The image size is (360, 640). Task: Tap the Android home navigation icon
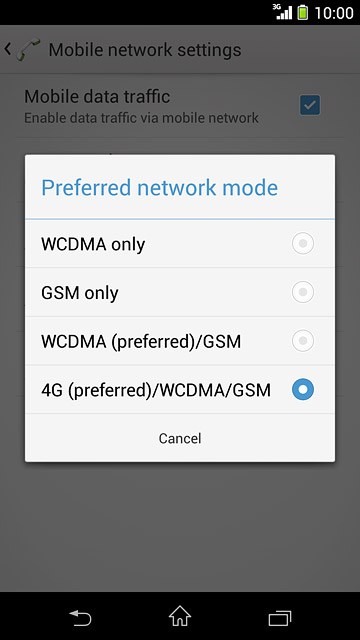[180, 616]
